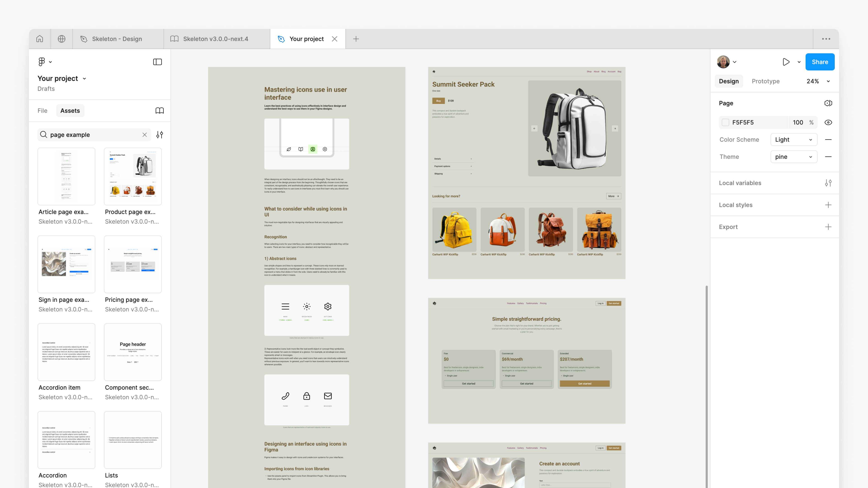Screen dimensions: 868x488
Task: Open the libraries book icon
Action: pyautogui.click(x=160, y=110)
